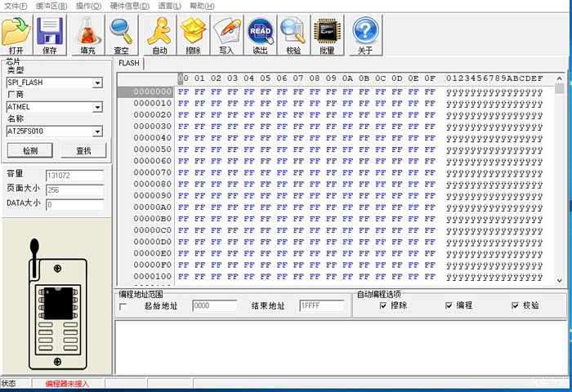Click the 填充 (Fill) flask icon
This screenshot has height=392, width=572.
[87, 33]
